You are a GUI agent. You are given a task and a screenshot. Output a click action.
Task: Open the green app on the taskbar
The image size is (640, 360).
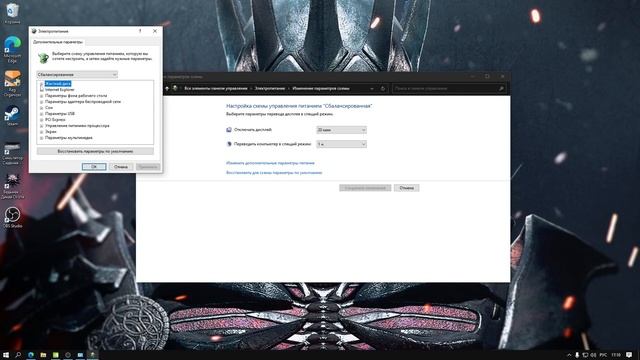56,355
